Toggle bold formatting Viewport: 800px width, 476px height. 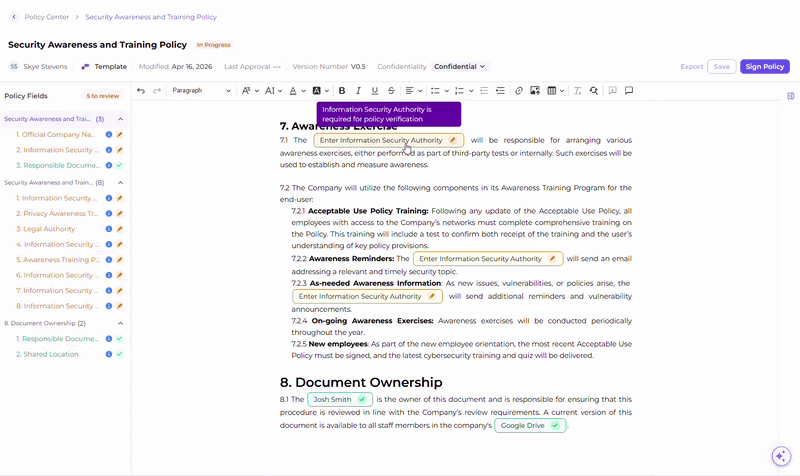click(342, 91)
